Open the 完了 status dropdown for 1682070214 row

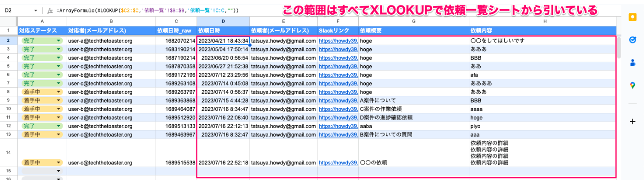point(58,41)
